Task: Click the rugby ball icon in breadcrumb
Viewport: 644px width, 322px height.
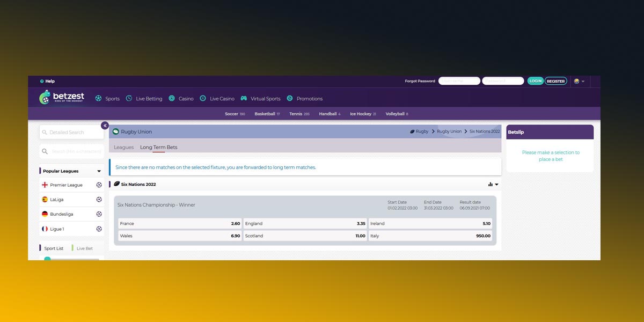Action: [x=412, y=131]
